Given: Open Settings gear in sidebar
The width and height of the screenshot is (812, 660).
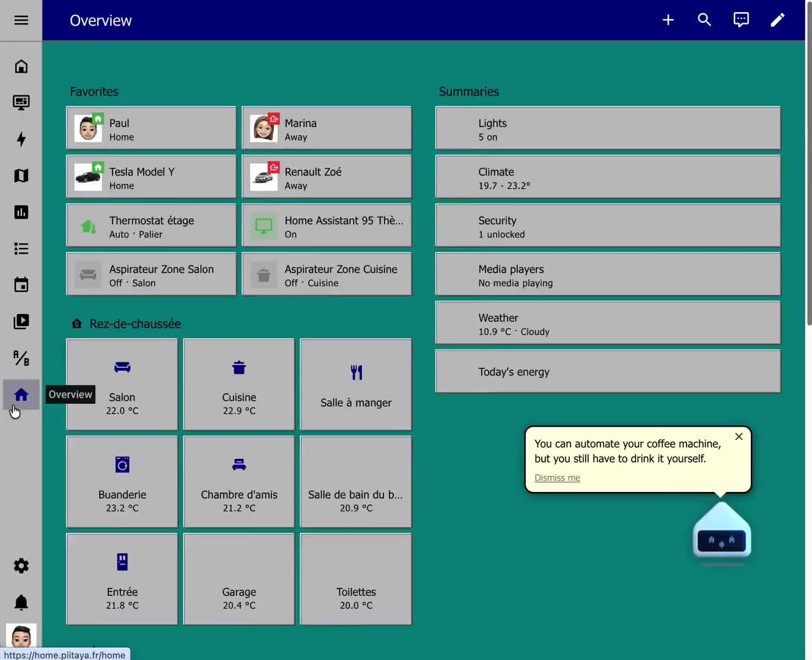Looking at the screenshot, I should (x=21, y=566).
